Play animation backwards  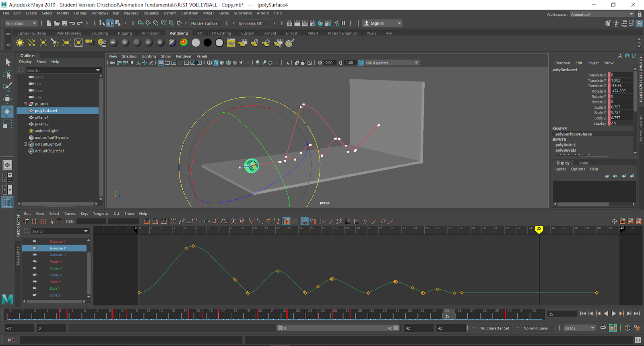click(606, 313)
